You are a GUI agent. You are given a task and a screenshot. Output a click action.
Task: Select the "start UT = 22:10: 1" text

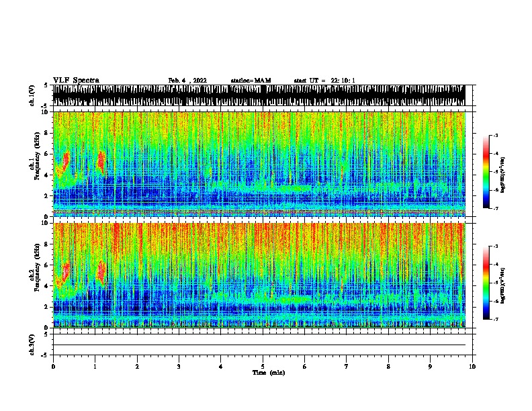click(x=324, y=81)
